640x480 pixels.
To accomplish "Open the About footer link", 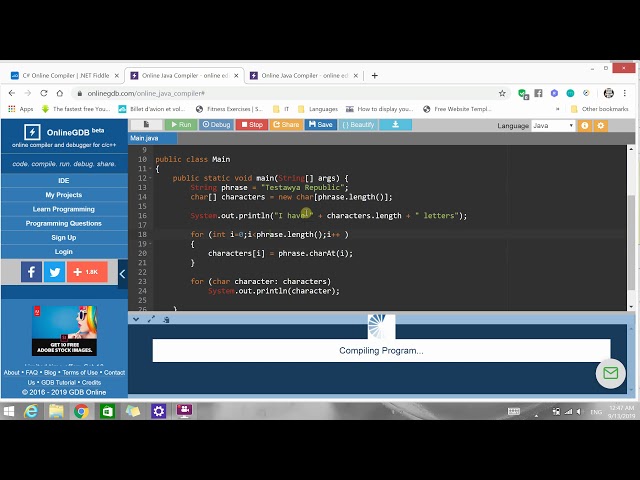I will 11,373.
